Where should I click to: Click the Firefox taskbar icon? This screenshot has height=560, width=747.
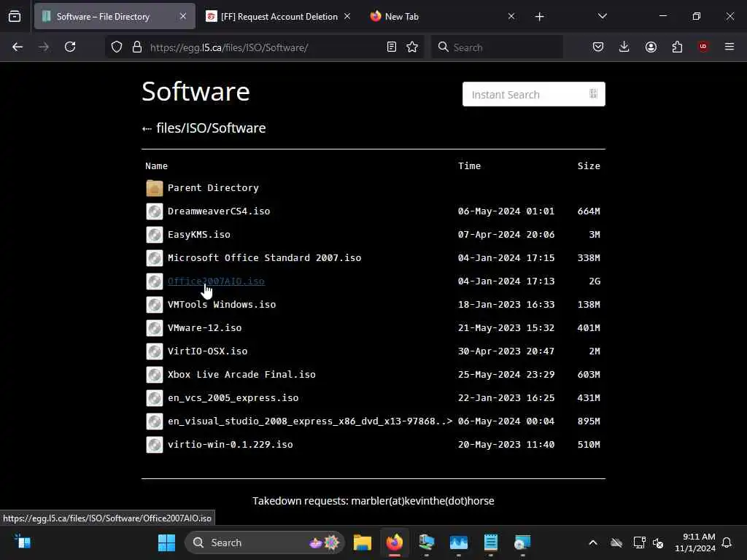tap(395, 542)
